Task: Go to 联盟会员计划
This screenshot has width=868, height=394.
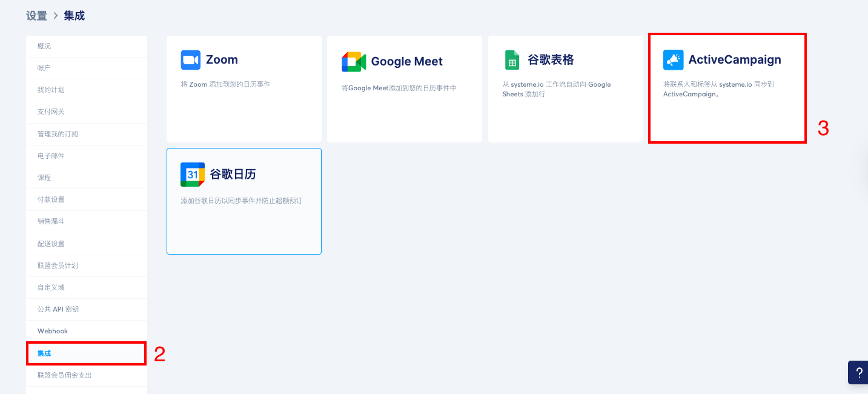Action: pos(87,265)
